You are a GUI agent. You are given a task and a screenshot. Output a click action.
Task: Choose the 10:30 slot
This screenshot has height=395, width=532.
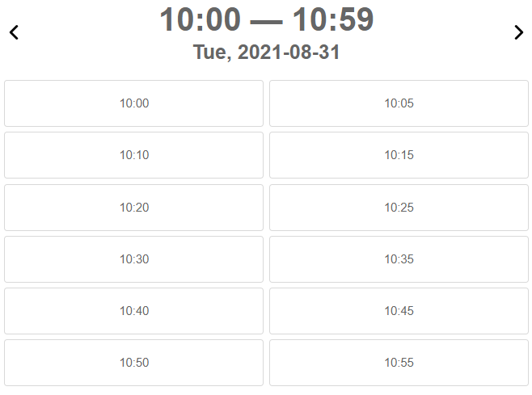coord(133,259)
